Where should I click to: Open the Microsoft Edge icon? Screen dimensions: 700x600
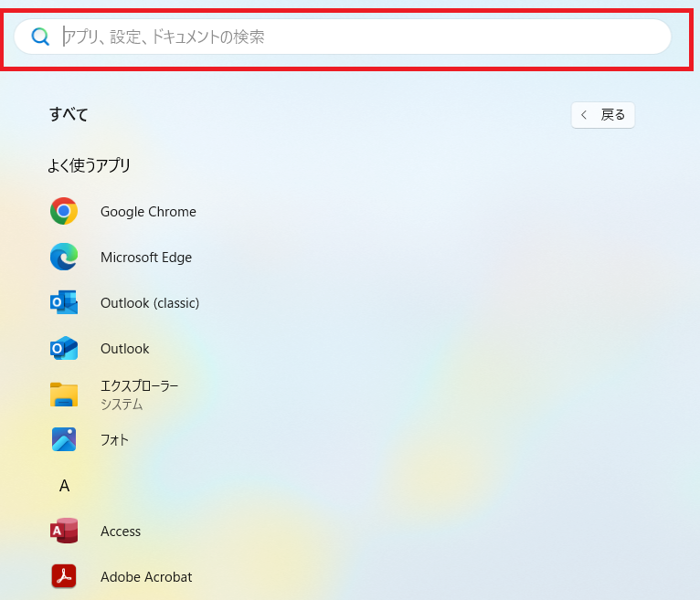64,258
